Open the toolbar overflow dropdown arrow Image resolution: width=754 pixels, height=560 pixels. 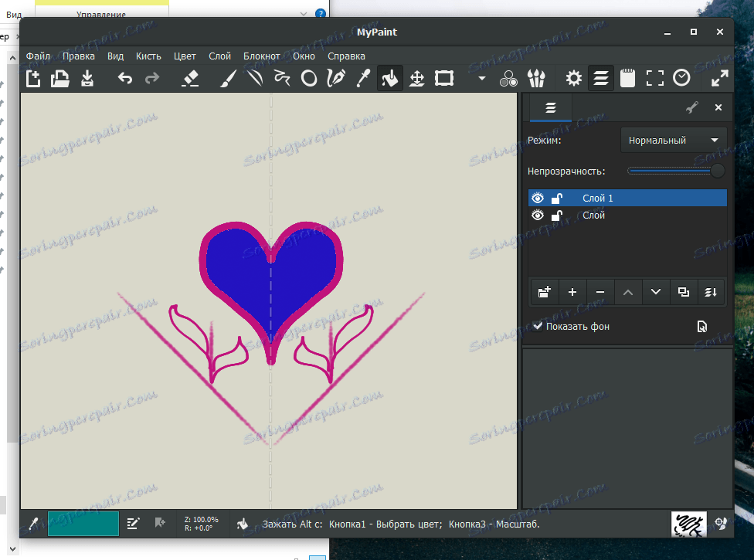[481, 78]
